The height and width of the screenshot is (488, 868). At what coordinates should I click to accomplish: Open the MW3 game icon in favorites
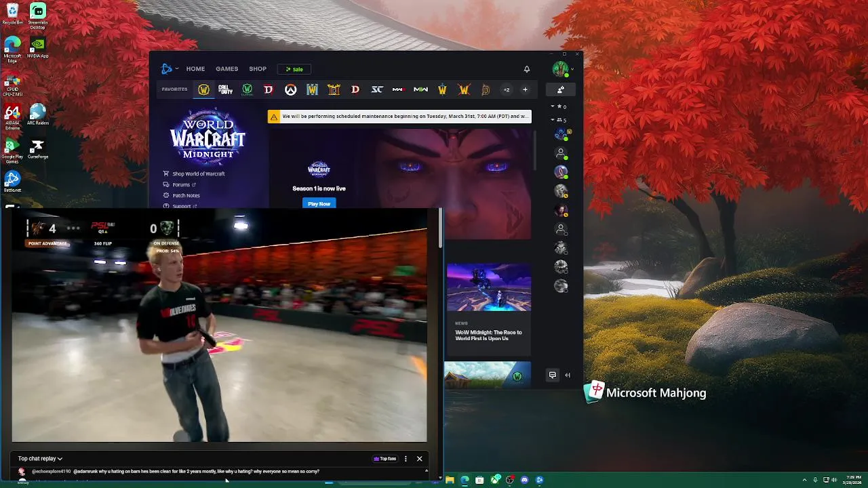(399, 89)
